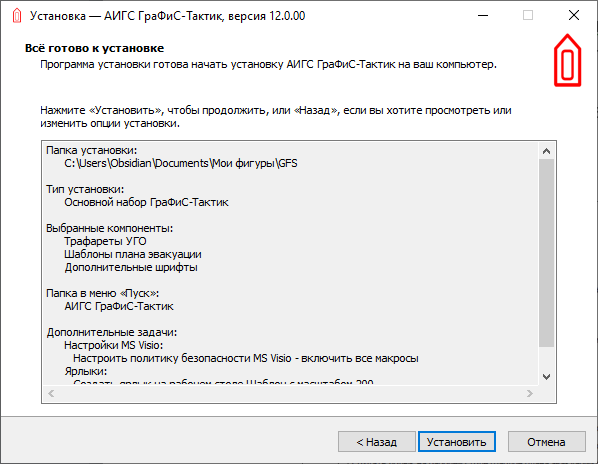Click the left arrow of horizontal scrollbar

[51, 393]
